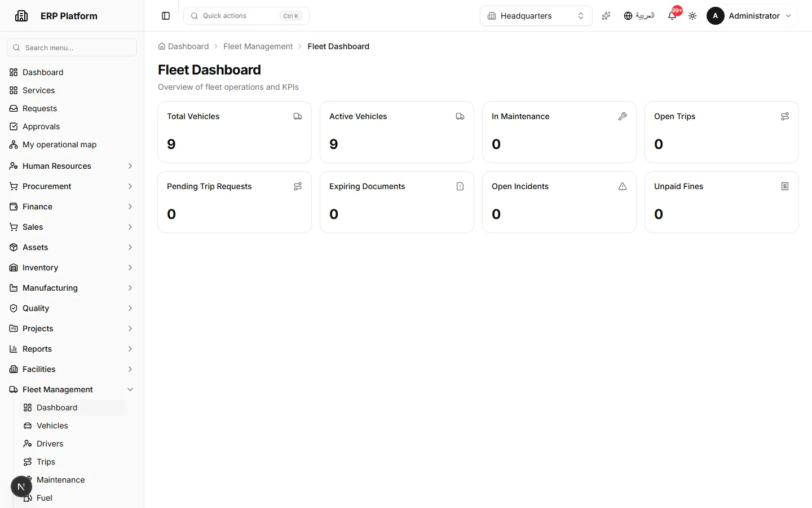Open the Headquarters branch selector
Image resolution: width=812 pixels, height=508 pixels.
click(x=536, y=16)
